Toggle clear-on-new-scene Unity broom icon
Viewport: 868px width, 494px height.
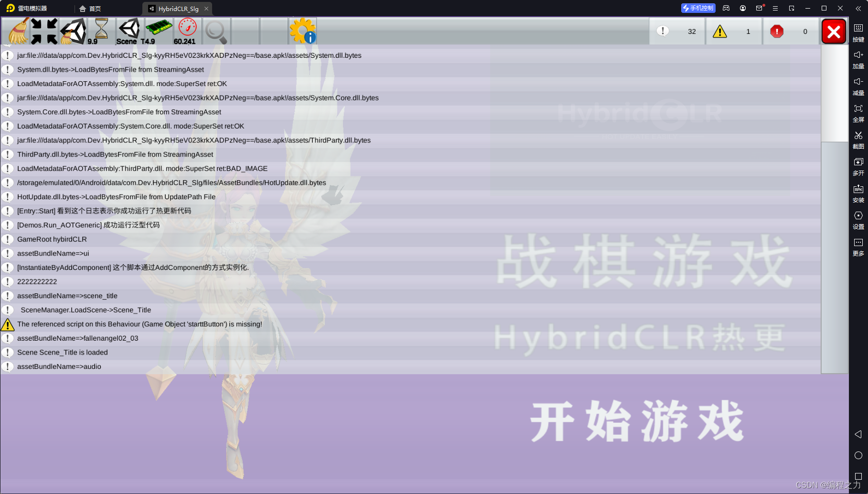pos(73,32)
